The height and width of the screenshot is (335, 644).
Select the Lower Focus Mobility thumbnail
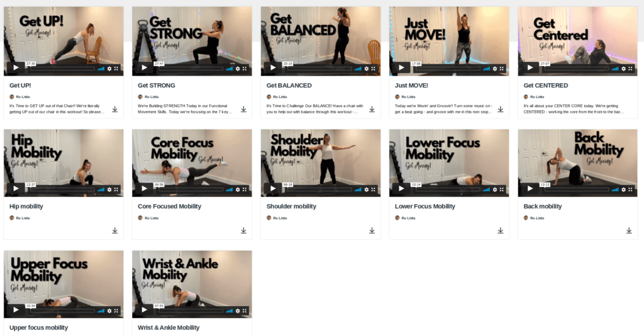pos(449,163)
